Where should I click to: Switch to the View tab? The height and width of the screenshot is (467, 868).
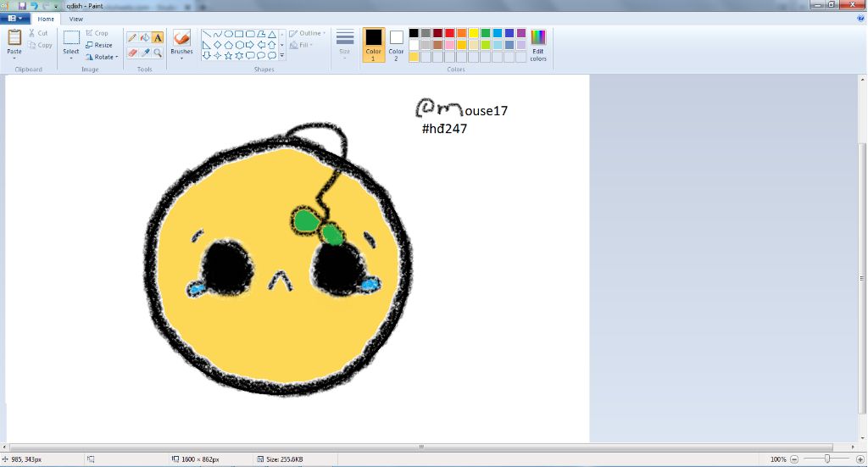(x=75, y=19)
